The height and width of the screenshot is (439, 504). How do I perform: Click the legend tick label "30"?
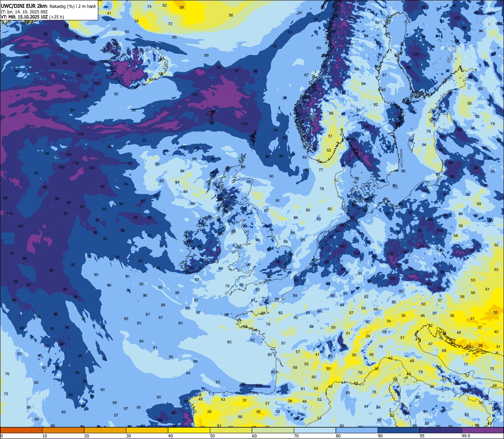[x=128, y=436]
